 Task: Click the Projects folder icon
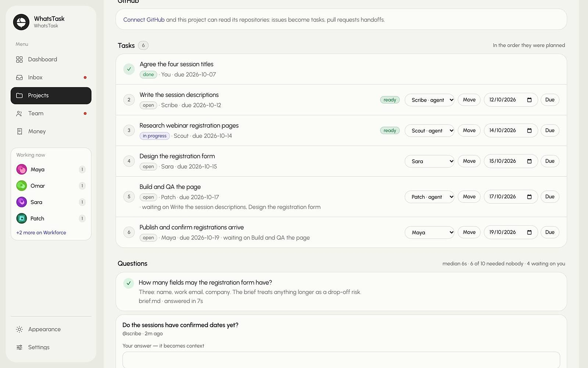click(x=19, y=95)
